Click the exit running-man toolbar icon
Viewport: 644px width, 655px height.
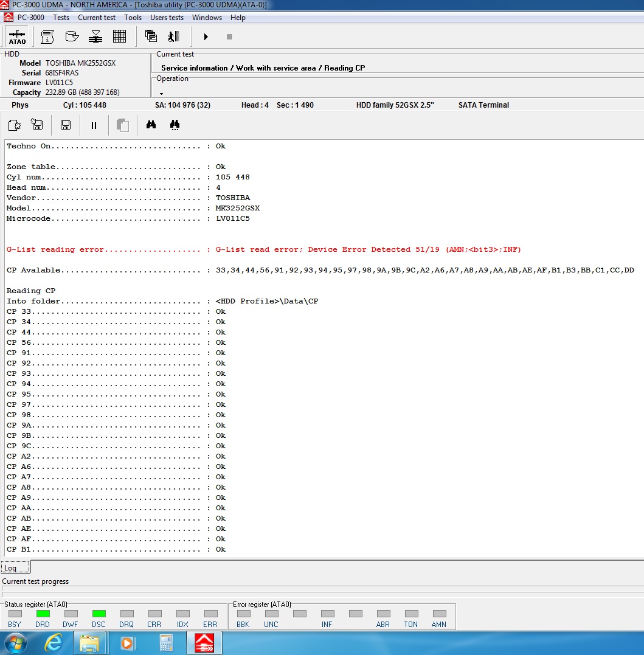pos(174,36)
